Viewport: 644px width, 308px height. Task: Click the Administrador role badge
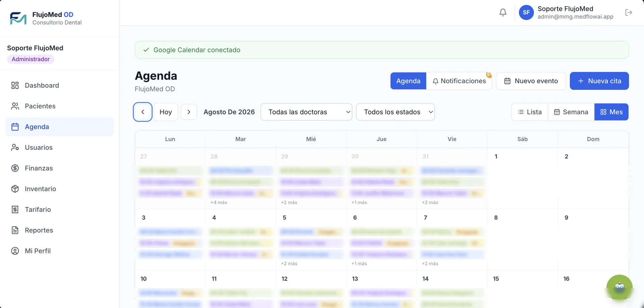click(31, 59)
